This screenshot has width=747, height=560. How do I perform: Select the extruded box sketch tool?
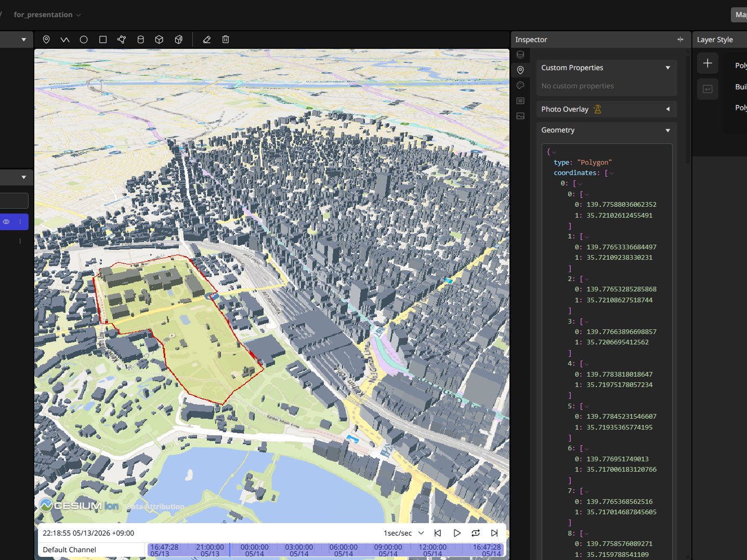(x=160, y=39)
